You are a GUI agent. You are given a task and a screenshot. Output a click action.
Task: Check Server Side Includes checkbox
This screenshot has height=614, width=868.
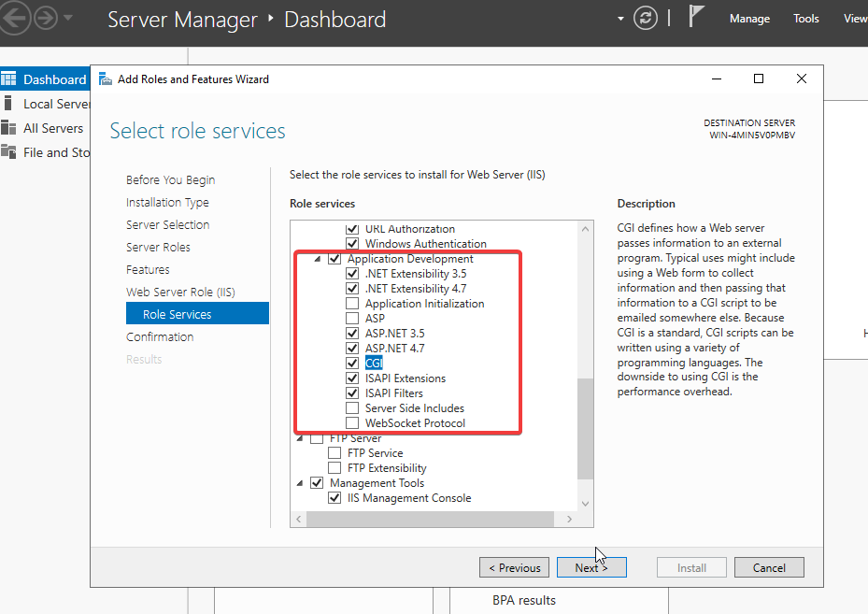(352, 408)
